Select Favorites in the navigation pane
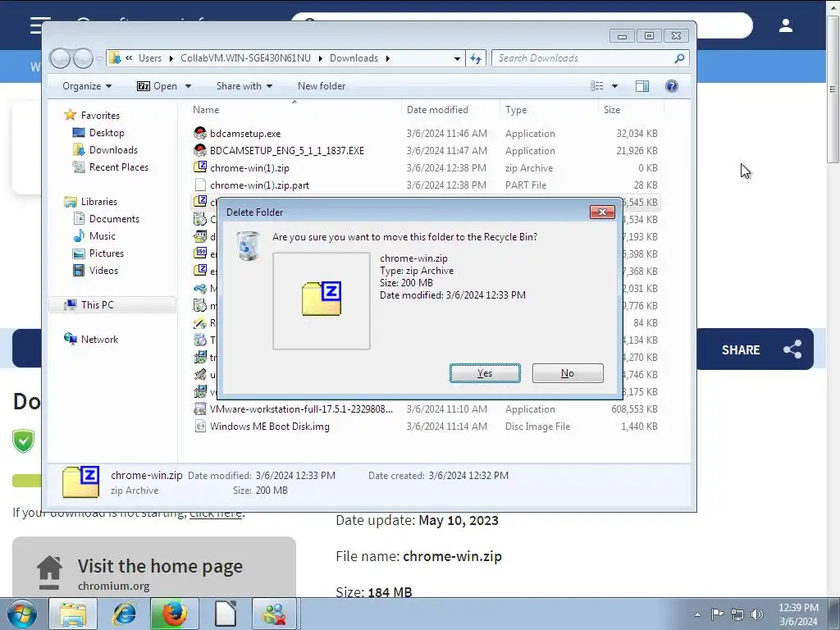This screenshot has width=840, height=630. 100,115
